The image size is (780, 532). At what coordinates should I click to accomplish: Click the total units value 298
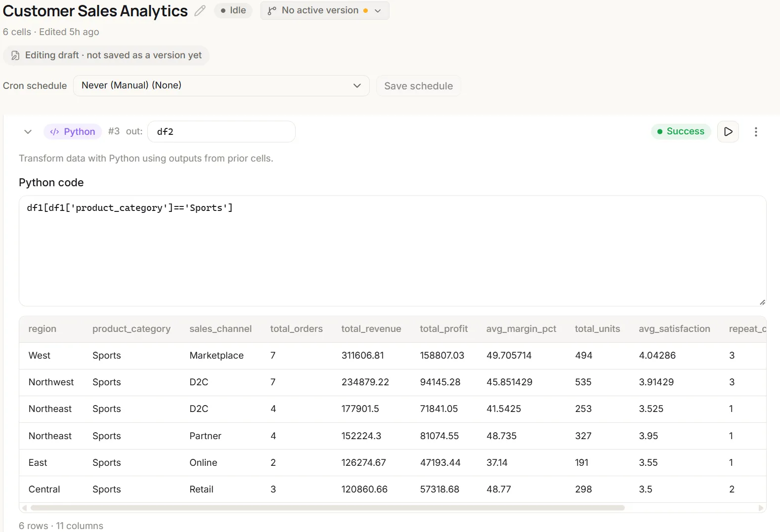[584, 490]
